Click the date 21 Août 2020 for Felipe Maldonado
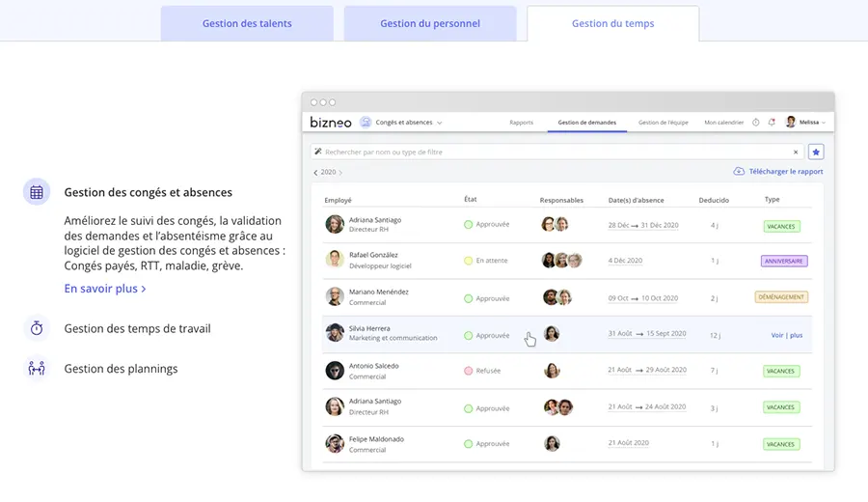The width and height of the screenshot is (868, 502). click(x=628, y=443)
